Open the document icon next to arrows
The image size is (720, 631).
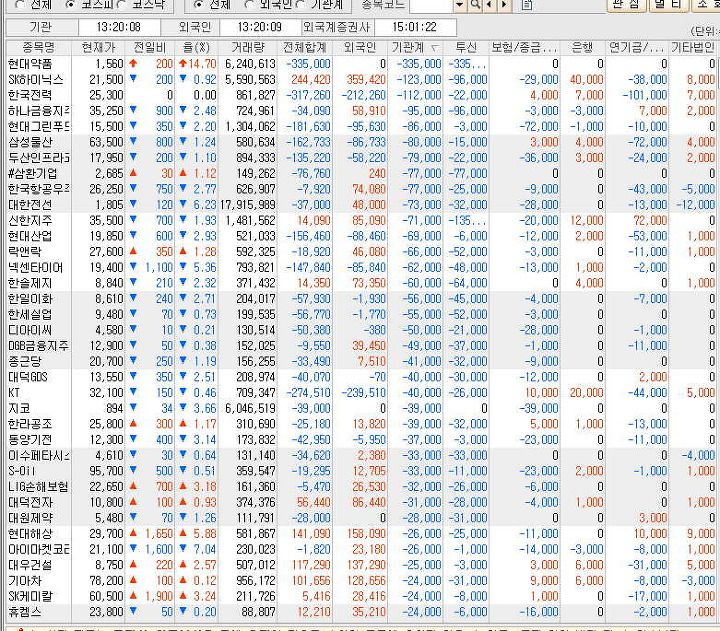click(x=527, y=5)
